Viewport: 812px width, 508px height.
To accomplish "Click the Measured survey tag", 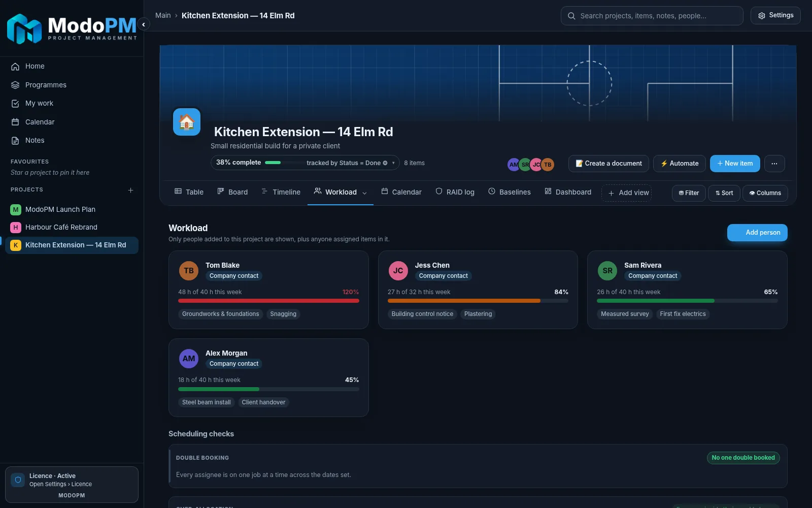I will tap(625, 314).
